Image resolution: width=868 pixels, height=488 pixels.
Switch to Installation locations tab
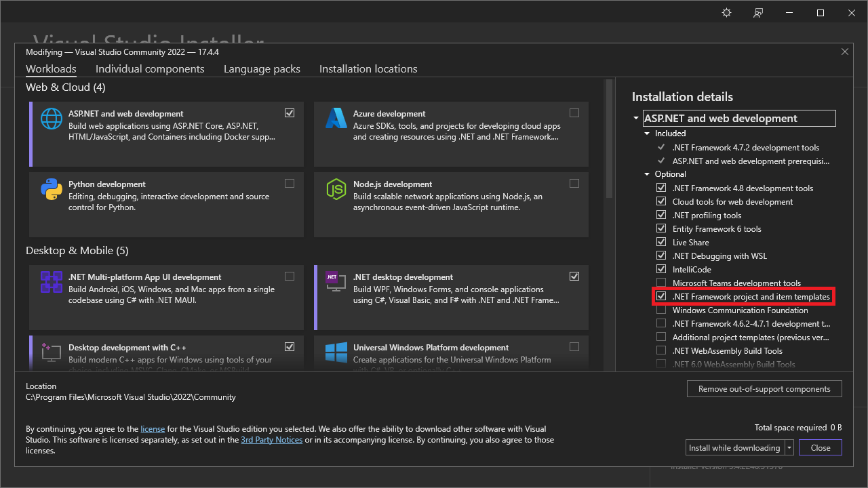[368, 69]
